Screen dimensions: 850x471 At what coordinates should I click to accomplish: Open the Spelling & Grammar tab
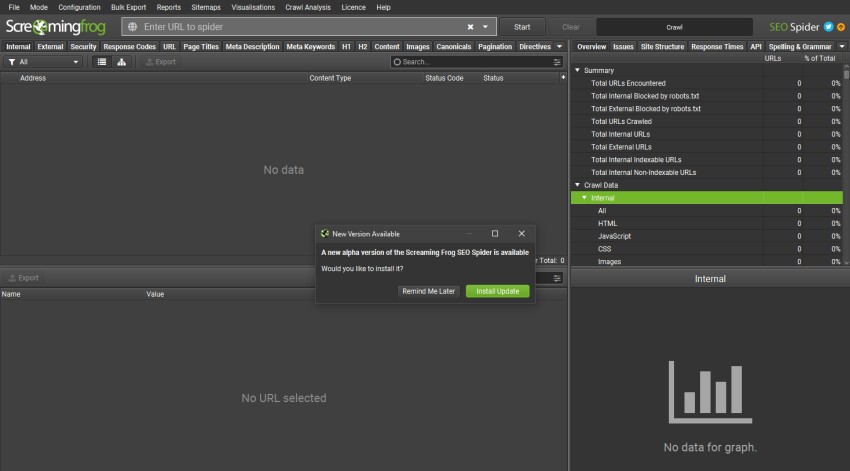click(x=800, y=47)
